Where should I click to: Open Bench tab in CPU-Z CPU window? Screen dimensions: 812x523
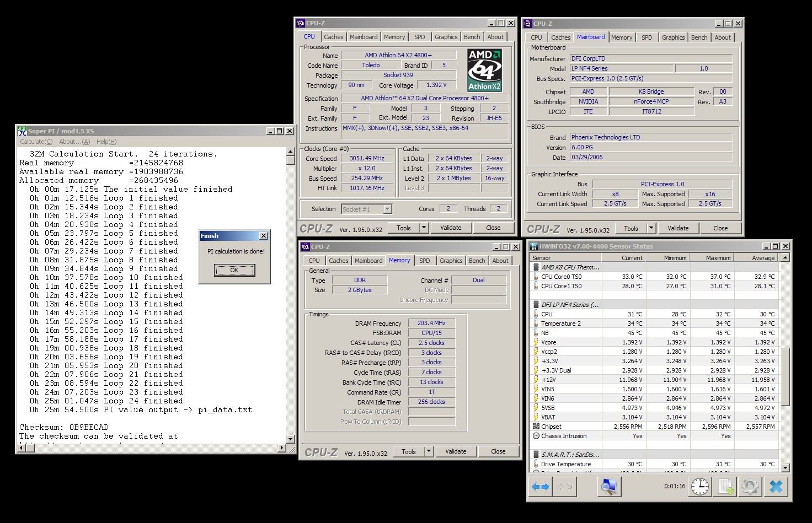472,37
